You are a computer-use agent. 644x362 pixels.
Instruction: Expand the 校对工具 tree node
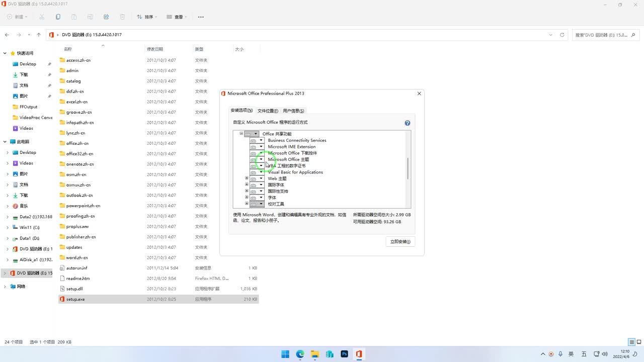click(247, 204)
